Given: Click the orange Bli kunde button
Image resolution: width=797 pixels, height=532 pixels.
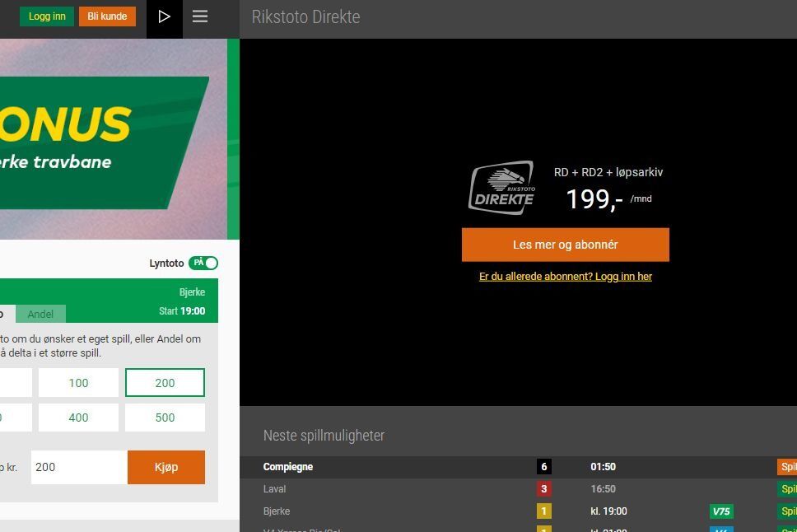Looking at the screenshot, I should click(107, 16).
